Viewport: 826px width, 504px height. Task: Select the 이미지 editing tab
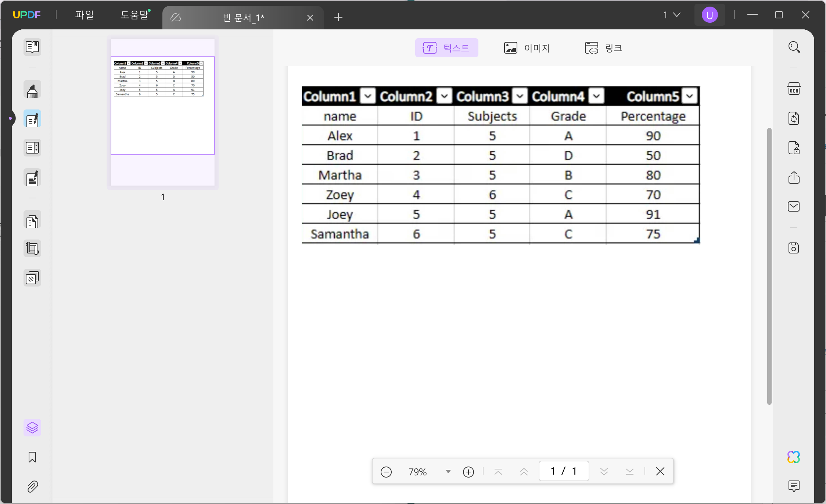tap(527, 48)
